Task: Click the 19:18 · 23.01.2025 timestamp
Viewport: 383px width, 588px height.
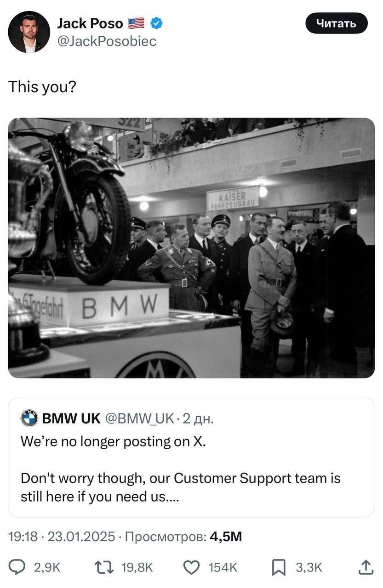Action: [62, 536]
